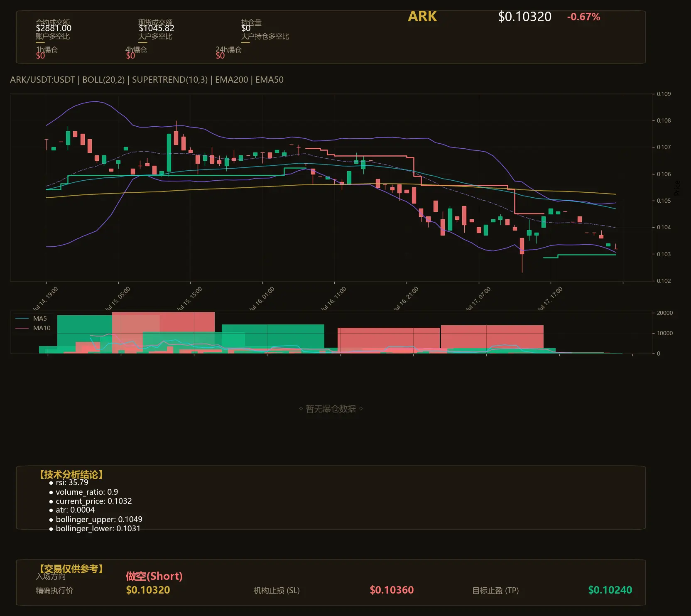Click the 0.106 price axis label
The width and height of the screenshot is (691, 616).
tap(664, 174)
